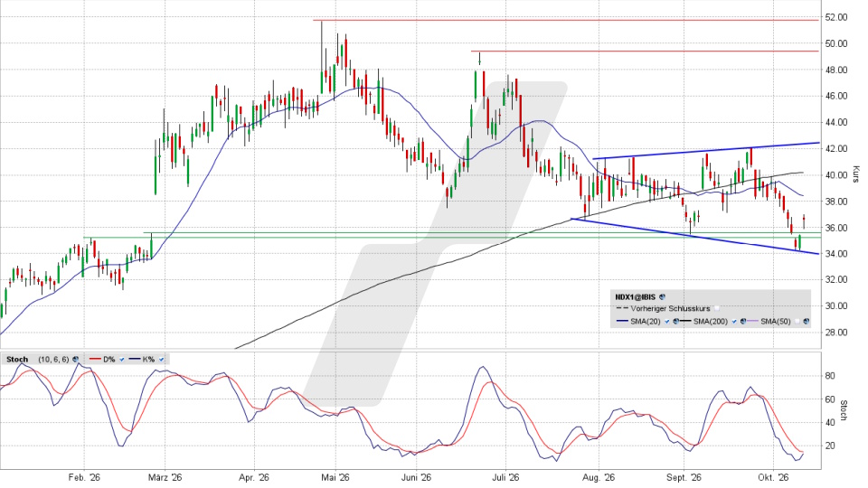Click the 50.00 price axis label
The height and width of the screenshot is (488, 868).
(835, 43)
